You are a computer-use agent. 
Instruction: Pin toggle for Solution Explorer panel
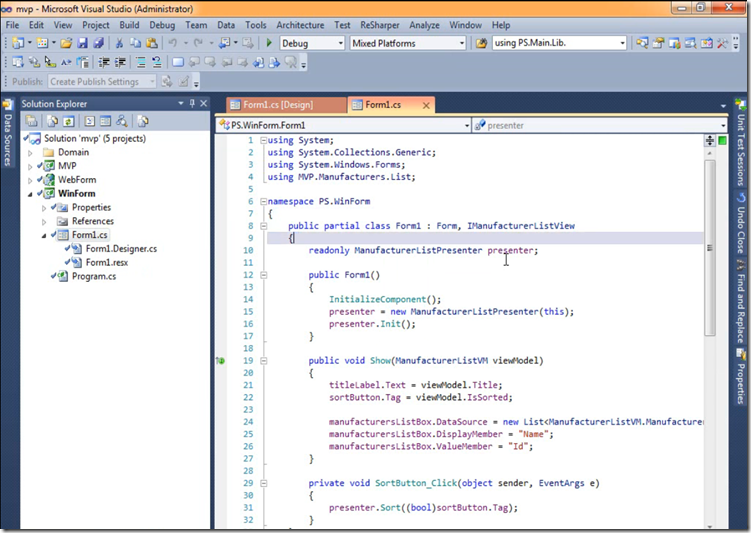(192, 103)
